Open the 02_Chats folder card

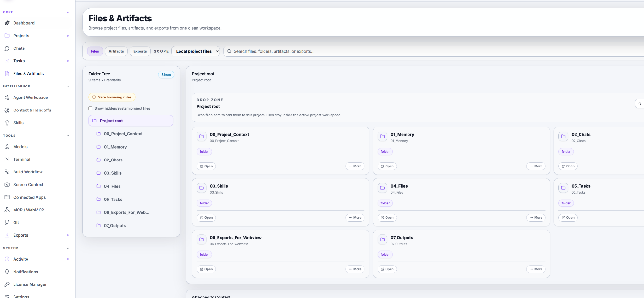pos(568,166)
